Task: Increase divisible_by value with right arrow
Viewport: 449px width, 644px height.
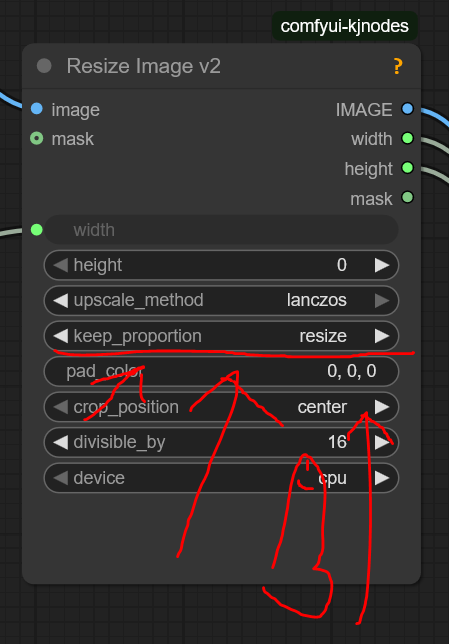Action: tap(382, 442)
